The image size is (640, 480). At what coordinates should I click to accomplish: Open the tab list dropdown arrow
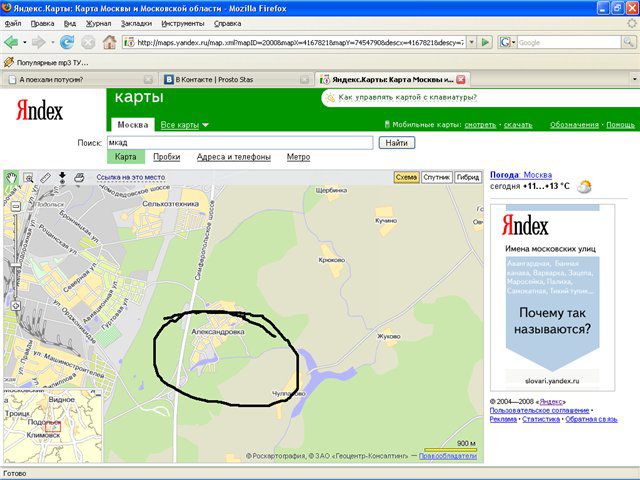tap(634, 79)
